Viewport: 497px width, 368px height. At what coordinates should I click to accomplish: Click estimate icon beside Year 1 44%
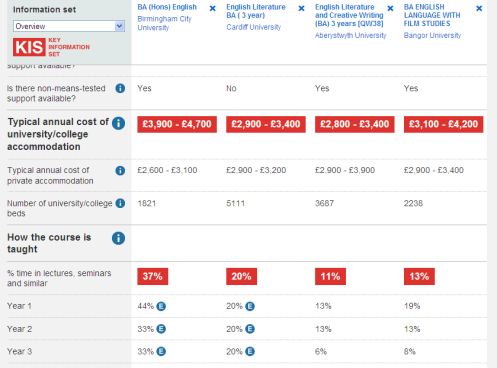point(161,306)
